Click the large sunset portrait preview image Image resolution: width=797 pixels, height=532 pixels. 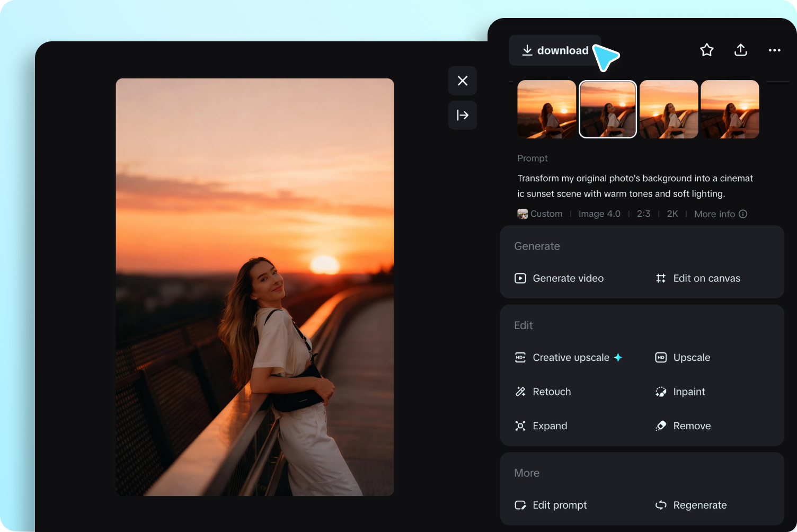click(x=255, y=287)
